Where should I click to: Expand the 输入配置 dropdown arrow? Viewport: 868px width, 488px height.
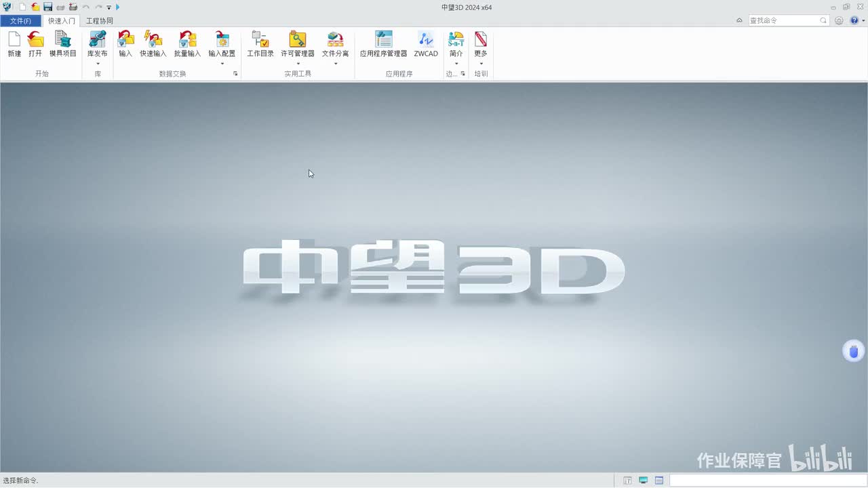click(x=222, y=64)
